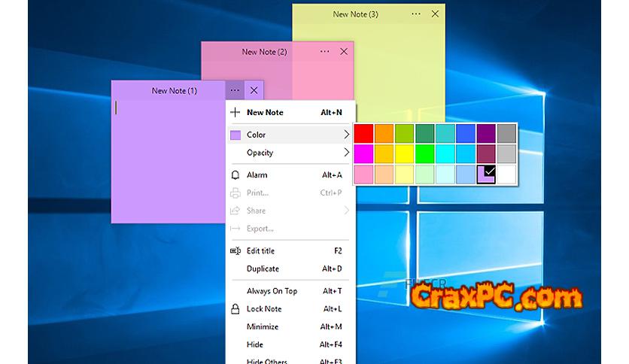Pick the sky blue swatch in middle row
The height and width of the screenshot is (364, 629).
click(x=466, y=154)
